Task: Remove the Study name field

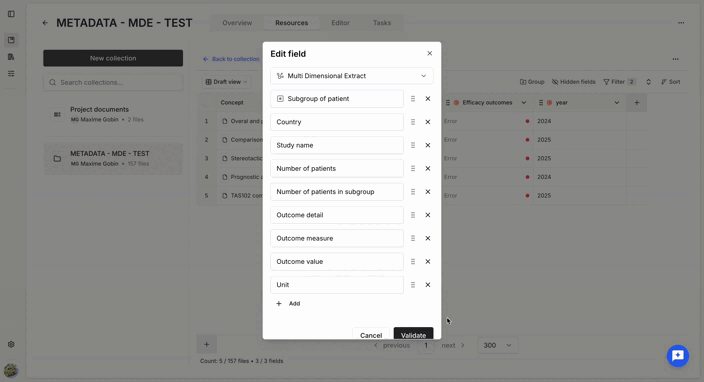Action: click(428, 145)
